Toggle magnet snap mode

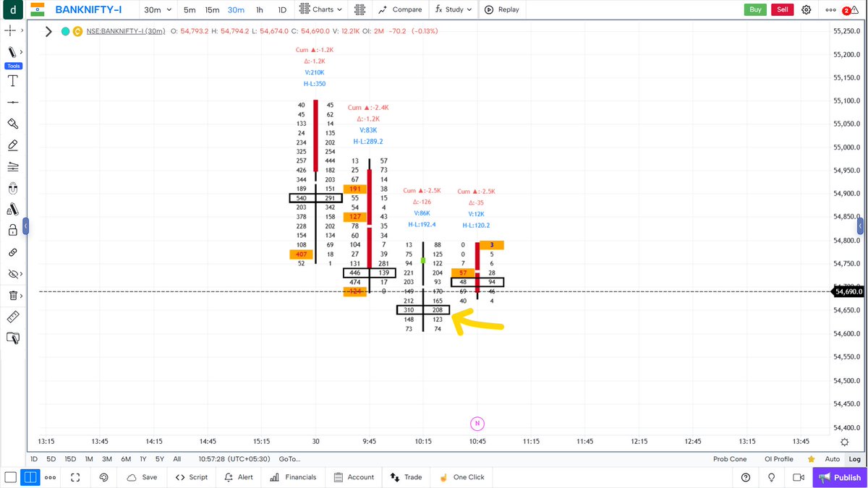pyautogui.click(x=12, y=189)
